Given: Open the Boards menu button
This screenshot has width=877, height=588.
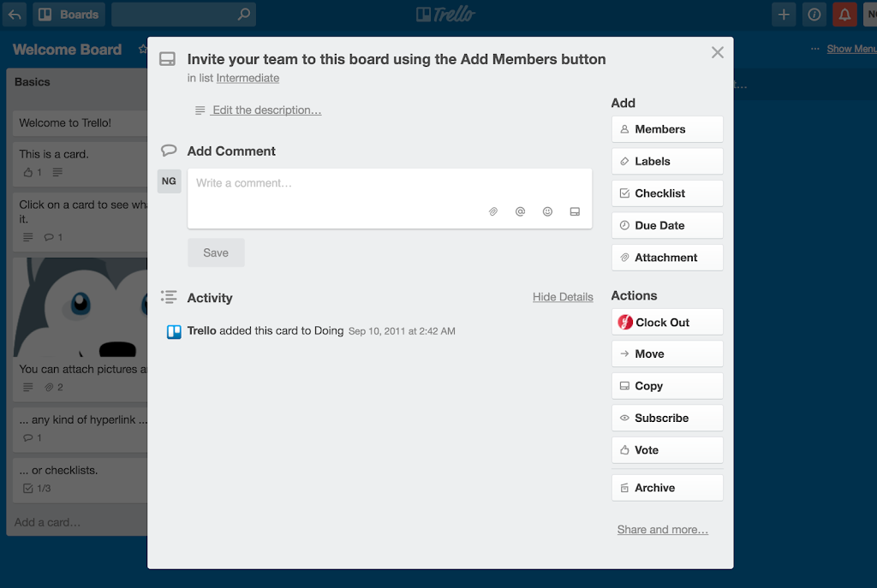Looking at the screenshot, I should [x=69, y=15].
